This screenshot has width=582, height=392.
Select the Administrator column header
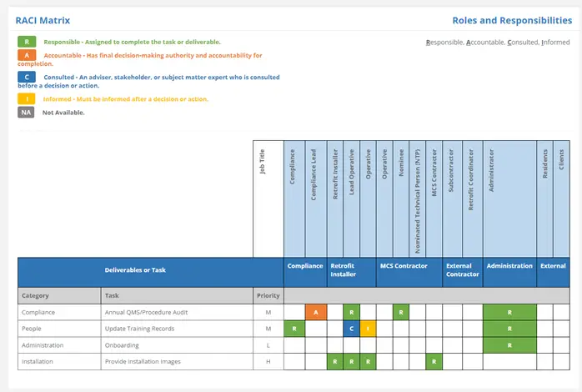point(509,199)
